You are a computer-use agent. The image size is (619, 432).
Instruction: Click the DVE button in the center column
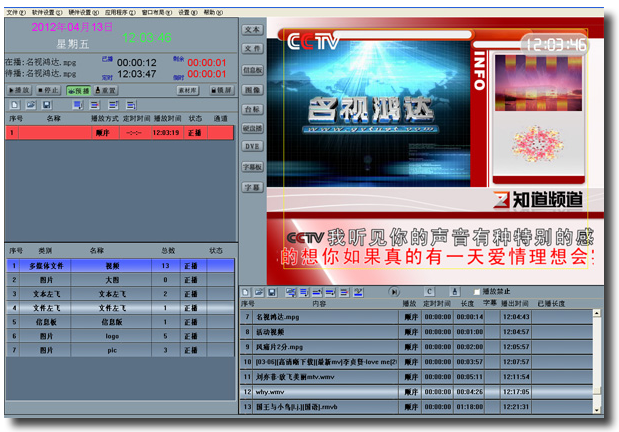(x=252, y=147)
